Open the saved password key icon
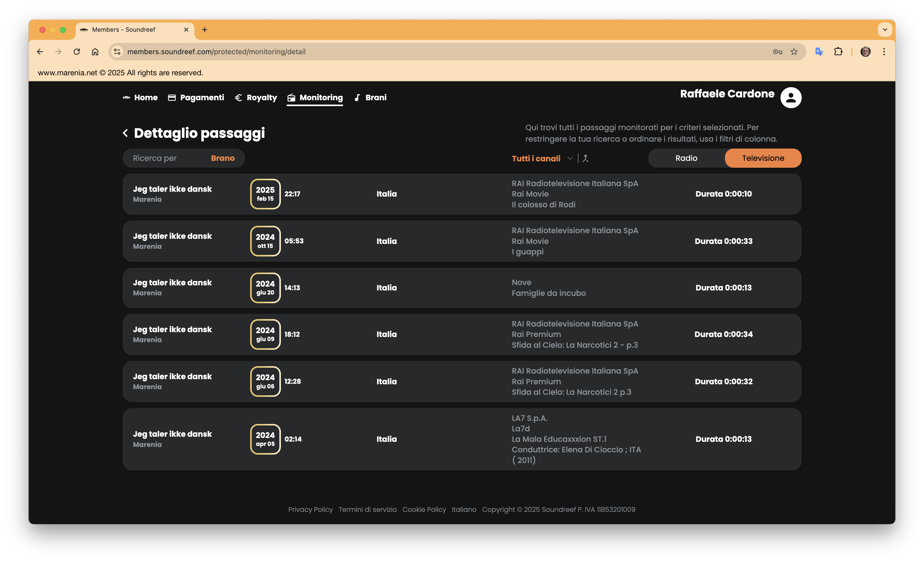924x562 pixels. click(x=777, y=52)
